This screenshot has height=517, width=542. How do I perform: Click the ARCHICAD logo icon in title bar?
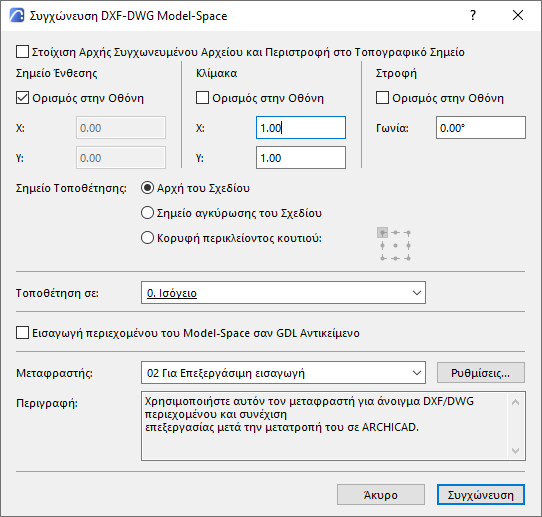click(x=17, y=16)
